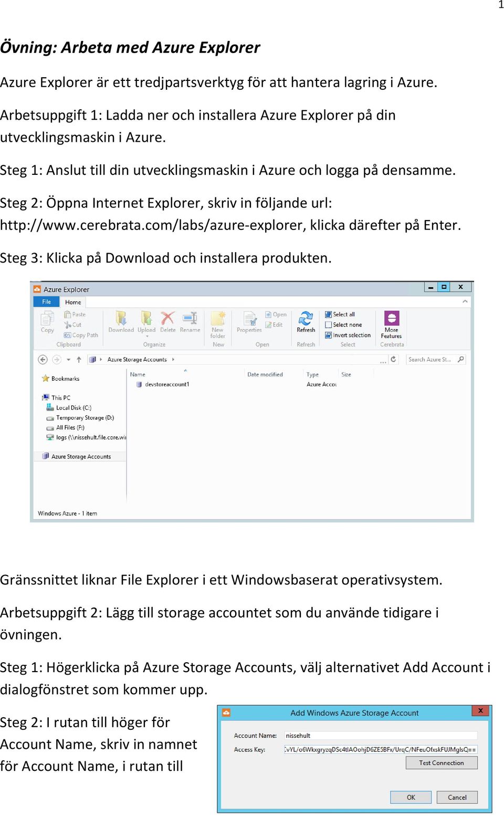The width and height of the screenshot is (504, 816).
Task: Expand Upload dropdown arrow under Upload
Action: tap(147, 336)
